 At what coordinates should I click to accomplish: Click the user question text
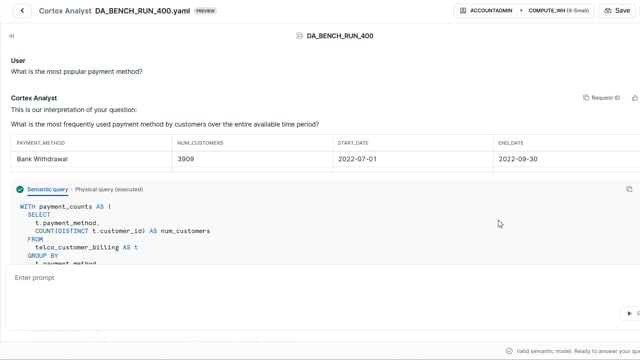(76, 71)
